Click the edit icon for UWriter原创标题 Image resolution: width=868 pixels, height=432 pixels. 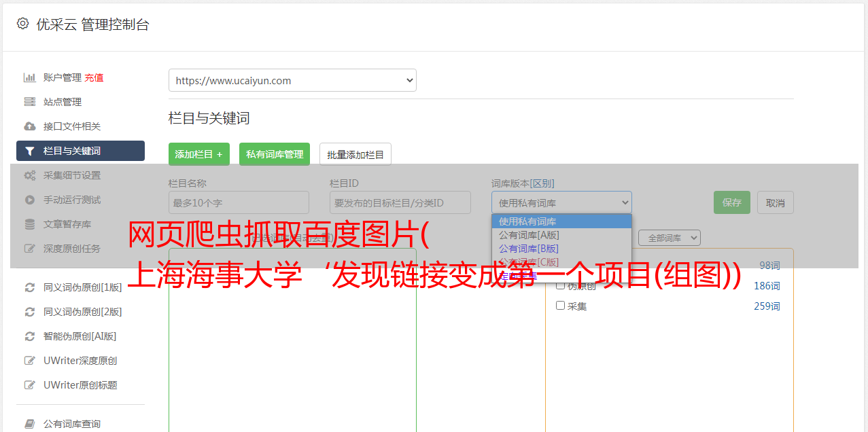click(x=30, y=385)
